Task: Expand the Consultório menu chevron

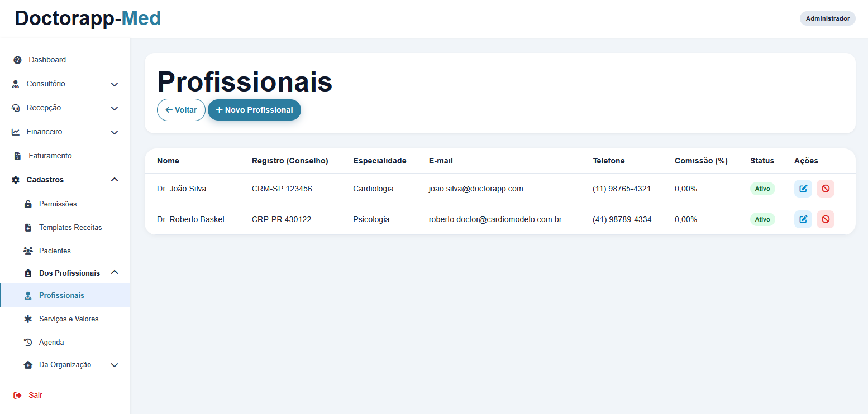Action: click(x=115, y=84)
